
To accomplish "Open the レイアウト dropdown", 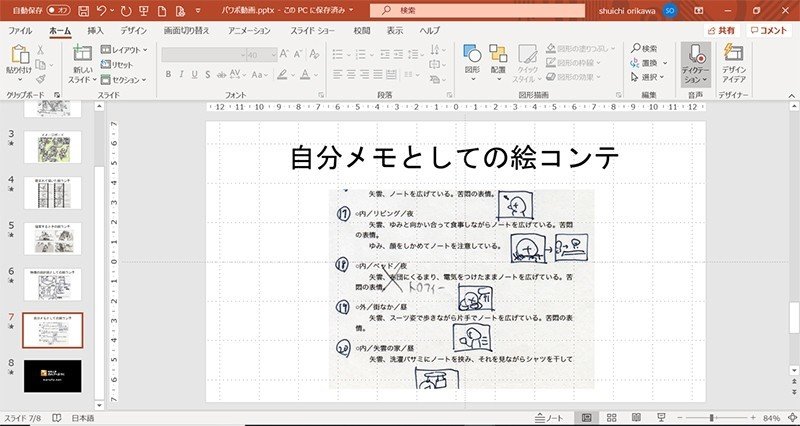I will click(124, 50).
